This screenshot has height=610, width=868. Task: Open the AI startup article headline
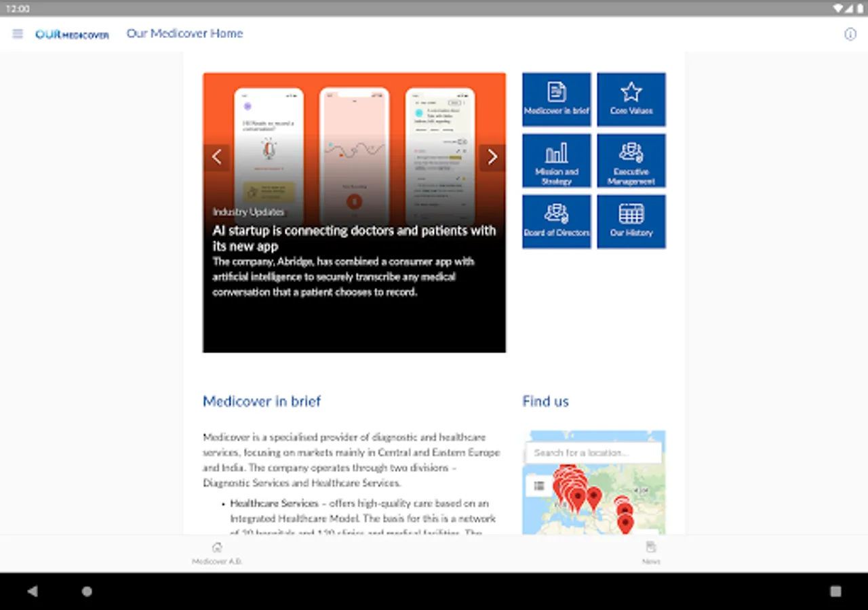click(x=354, y=239)
